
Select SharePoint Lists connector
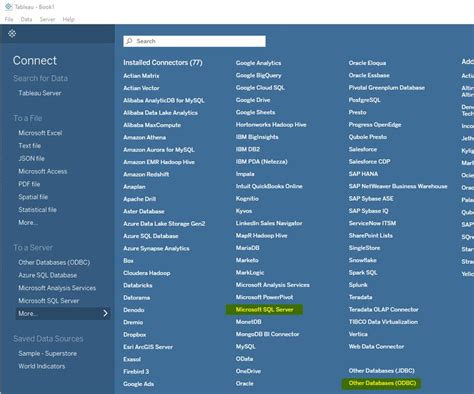coord(371,236)
